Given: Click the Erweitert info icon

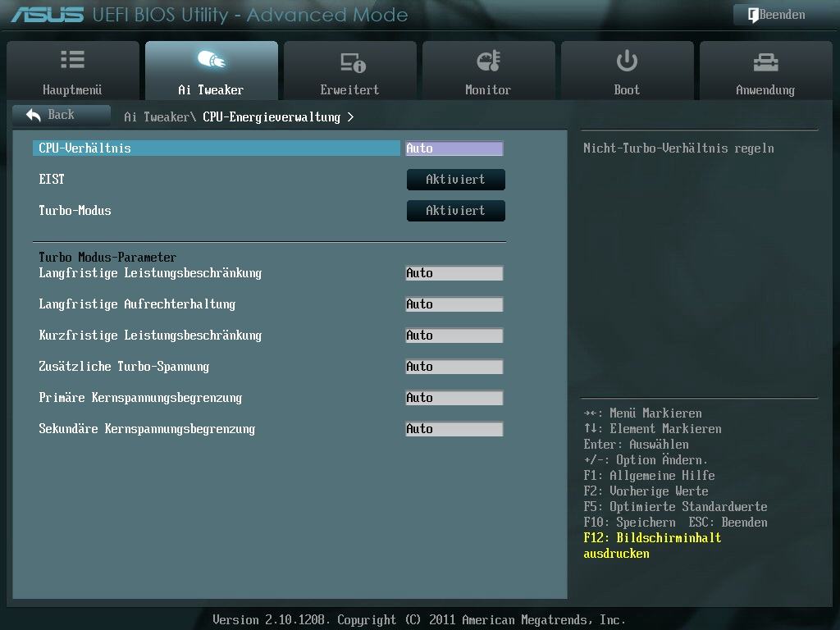Looking at the screenshot, I should coord(353,62).
